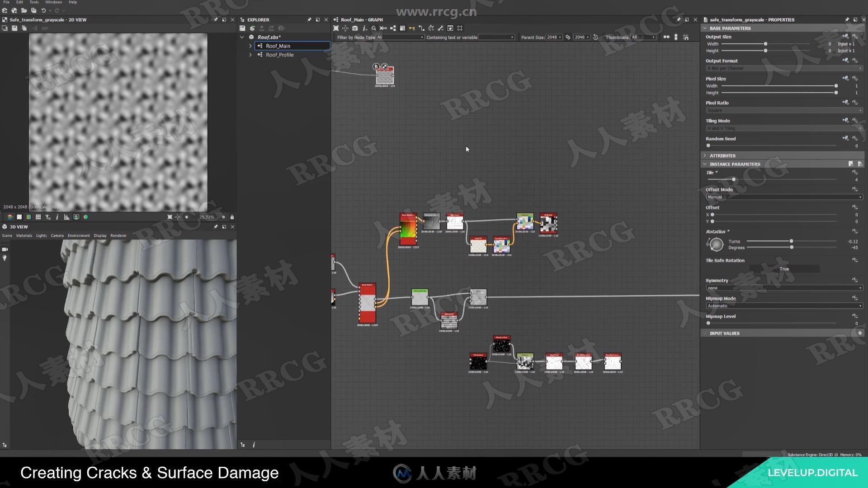The height and width of the screenshot is (488, 868).
Task: Toggle the 2D View zoom lock
Action: [232, 217]
